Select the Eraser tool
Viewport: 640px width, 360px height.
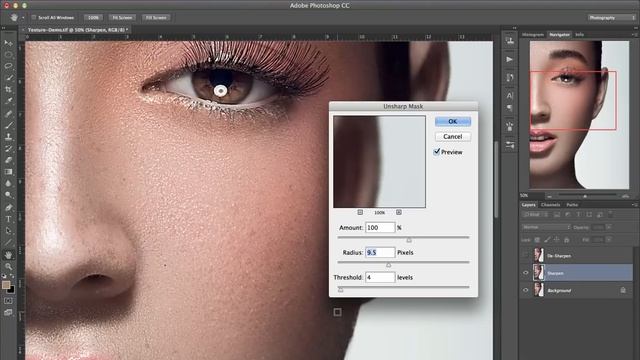pos(8,160)
